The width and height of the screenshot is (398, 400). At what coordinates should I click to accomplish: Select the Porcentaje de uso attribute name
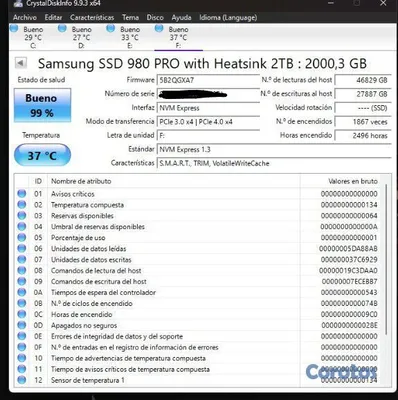tap(78, 238)
